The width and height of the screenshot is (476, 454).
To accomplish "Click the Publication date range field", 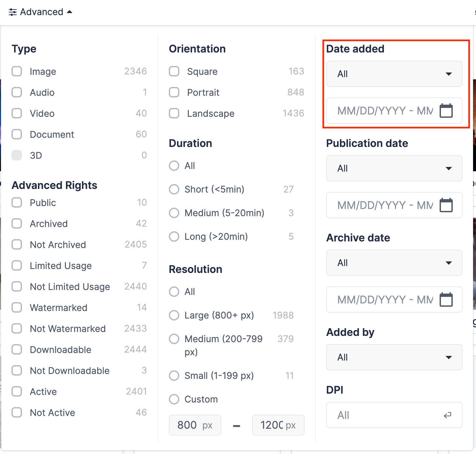I will tap(394, 205).
